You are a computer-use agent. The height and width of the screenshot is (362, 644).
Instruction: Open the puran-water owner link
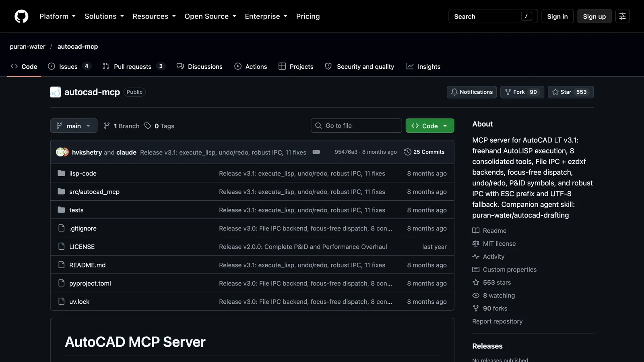(x=27, y=47)
